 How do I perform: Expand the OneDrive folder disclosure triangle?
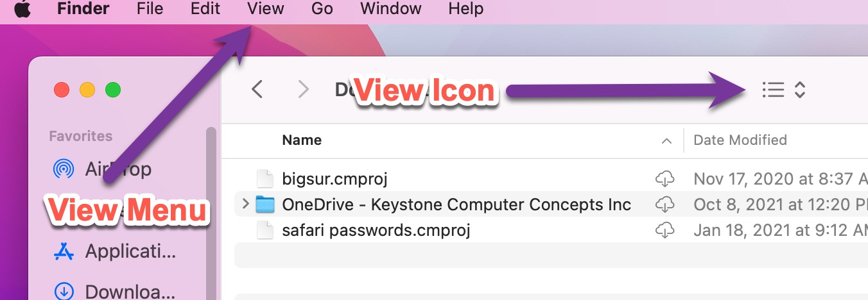click(x=245, y=204)
